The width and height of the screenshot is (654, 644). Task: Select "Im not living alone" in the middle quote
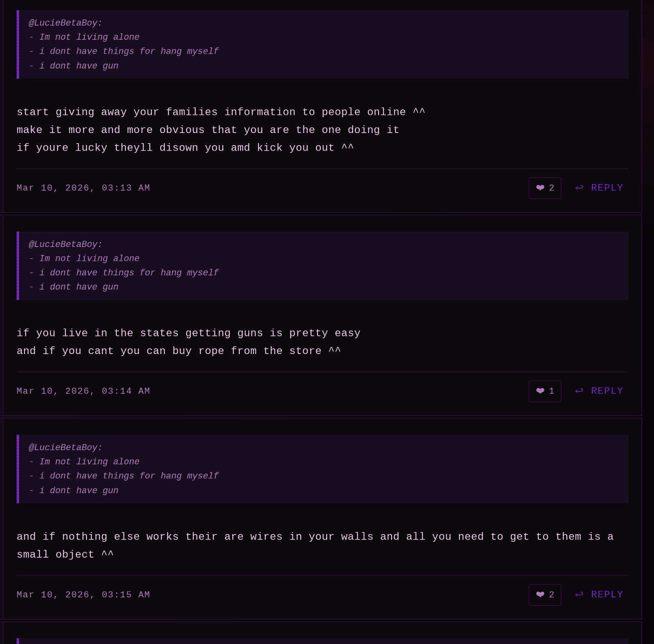[x=89, y=259]
